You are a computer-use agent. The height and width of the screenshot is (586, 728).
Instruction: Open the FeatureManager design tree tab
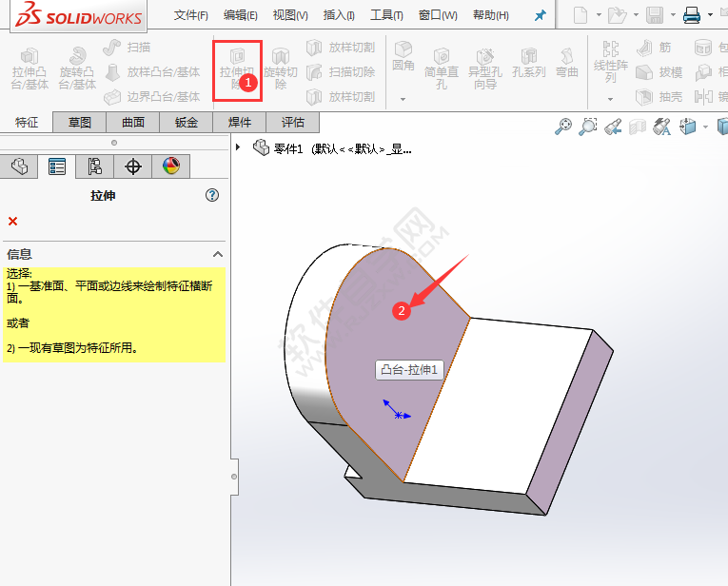pos(19,166)
